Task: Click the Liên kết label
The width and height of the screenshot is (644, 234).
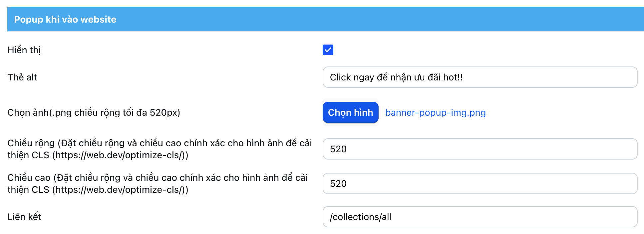Action: tap(24, 217)
